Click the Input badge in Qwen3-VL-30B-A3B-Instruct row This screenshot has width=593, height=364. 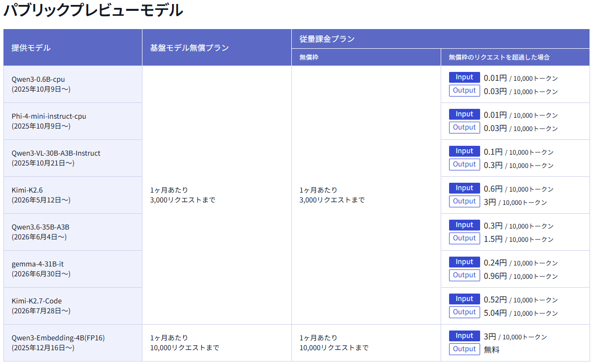(x=464, y=151)
